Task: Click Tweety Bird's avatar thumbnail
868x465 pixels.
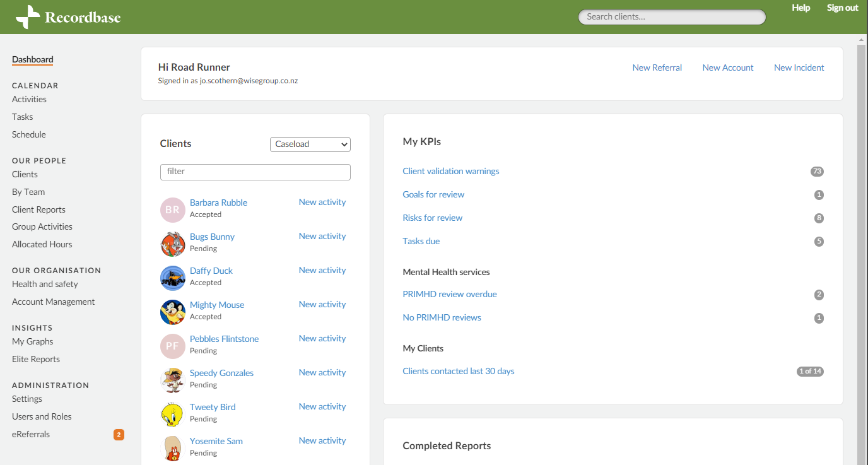Action: pos(172,415)
